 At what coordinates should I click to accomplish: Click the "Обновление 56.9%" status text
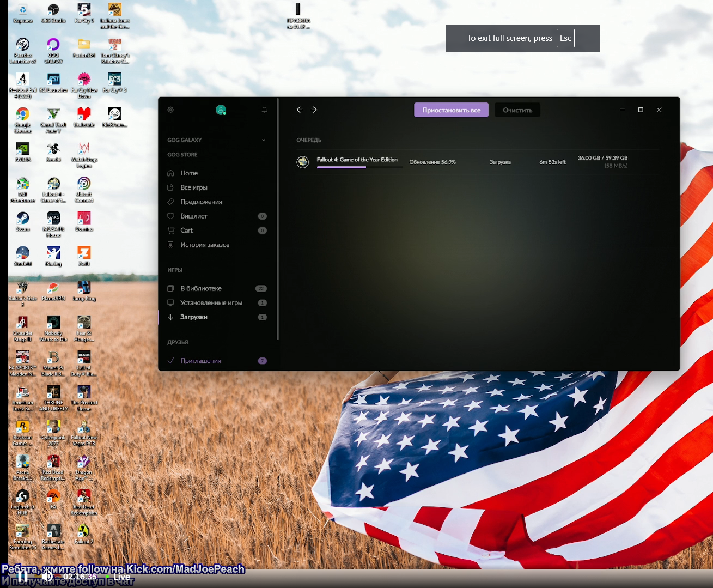click(432, 162)
